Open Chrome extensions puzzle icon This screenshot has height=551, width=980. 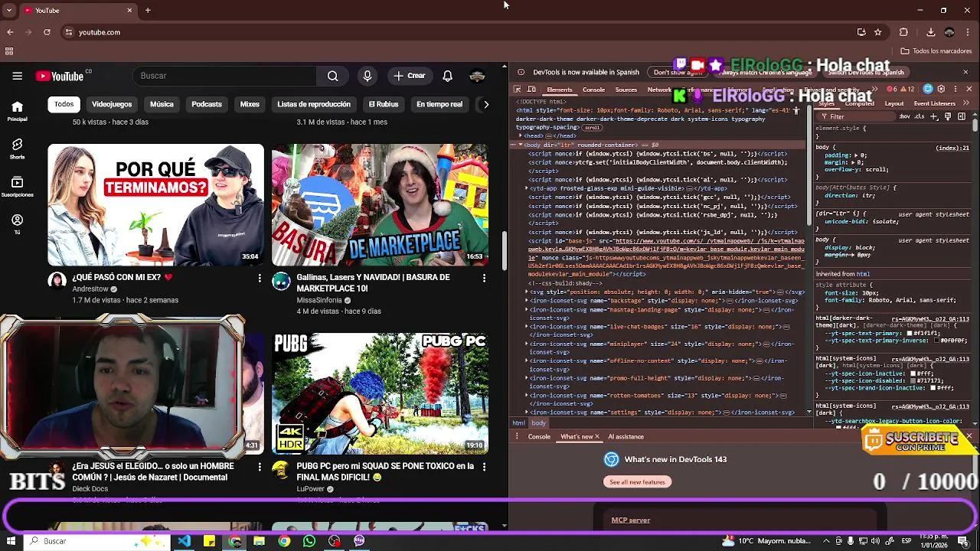click(x=903, y=32)
